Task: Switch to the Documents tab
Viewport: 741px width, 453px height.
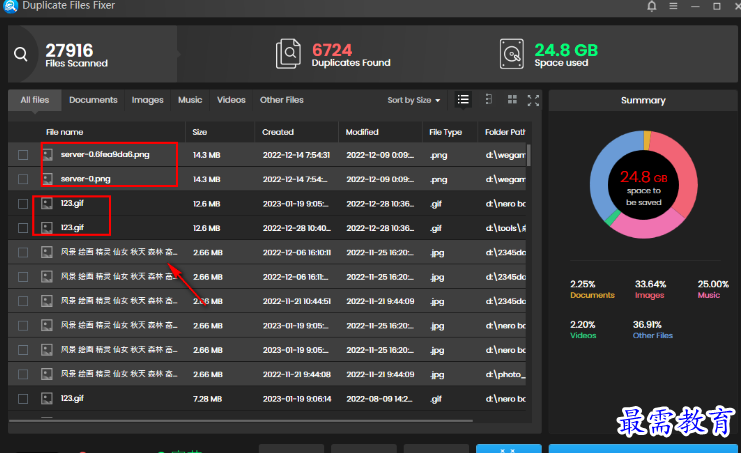Action: click(x=93, y=100)
